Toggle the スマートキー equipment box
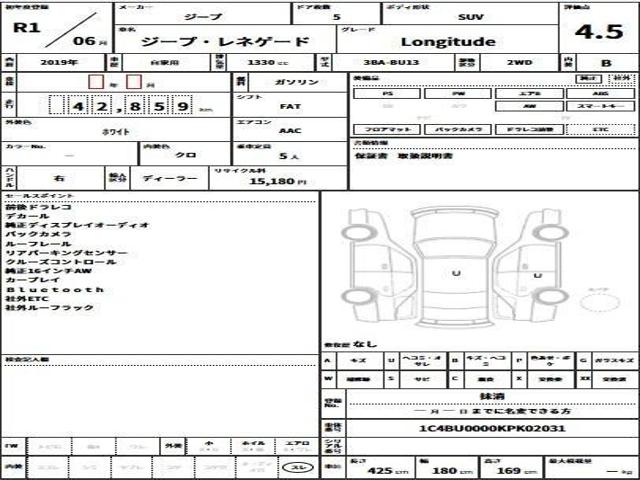The image size is (640, 480). [600, 106]
